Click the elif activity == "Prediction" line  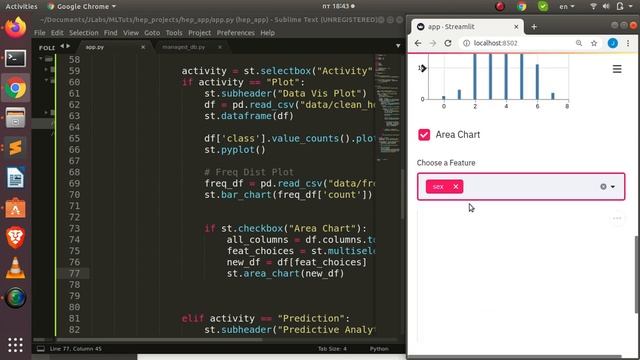(266, 318)
